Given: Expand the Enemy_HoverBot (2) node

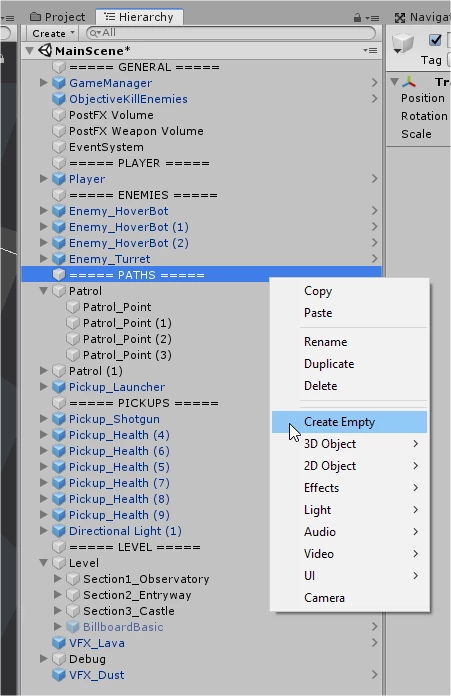Looking at the screenshot, I should [44, 242].
